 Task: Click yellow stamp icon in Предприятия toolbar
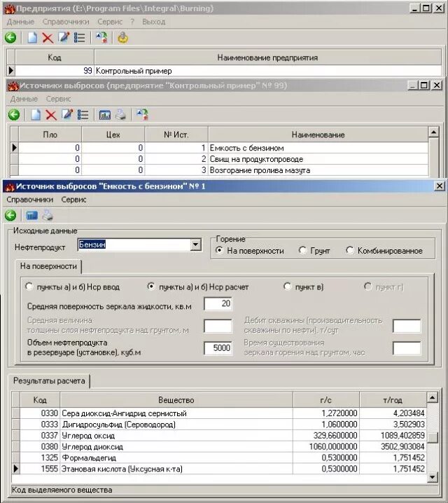pos(122,38)
